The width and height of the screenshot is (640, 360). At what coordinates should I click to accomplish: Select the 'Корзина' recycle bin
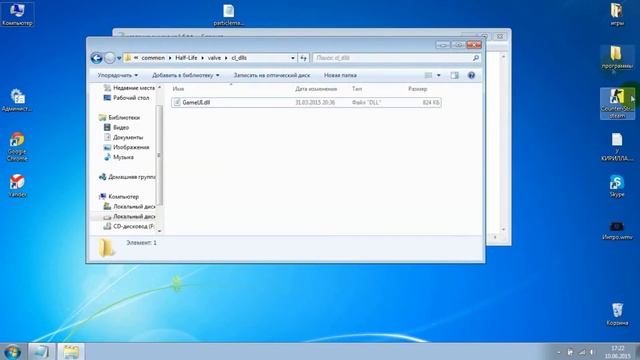click(617, 314)
